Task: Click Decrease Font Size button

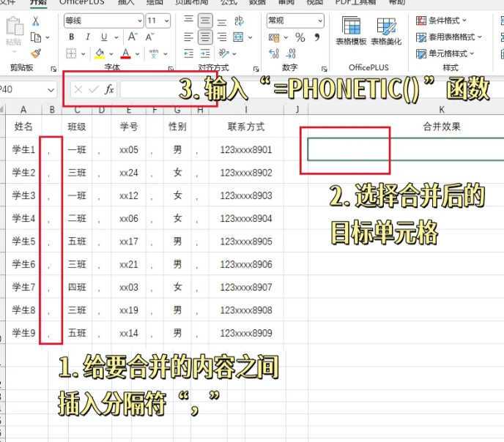Action: 149,37
